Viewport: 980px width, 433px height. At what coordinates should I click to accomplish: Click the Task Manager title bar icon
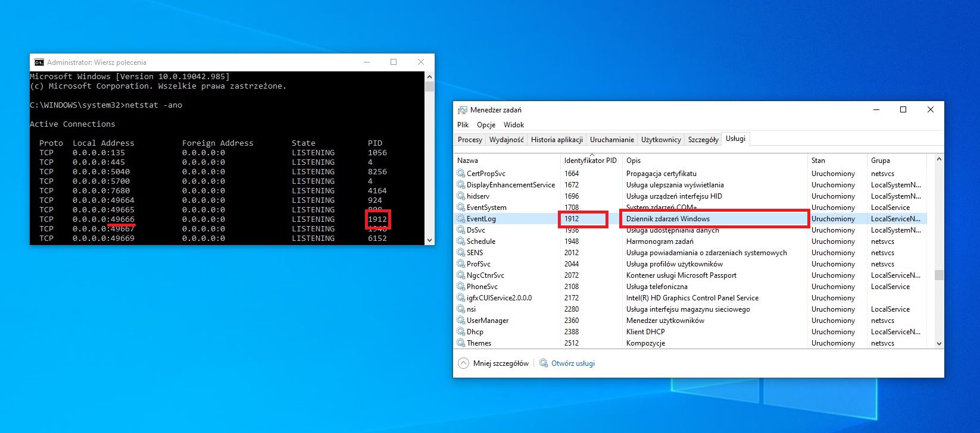click(462, 110)
